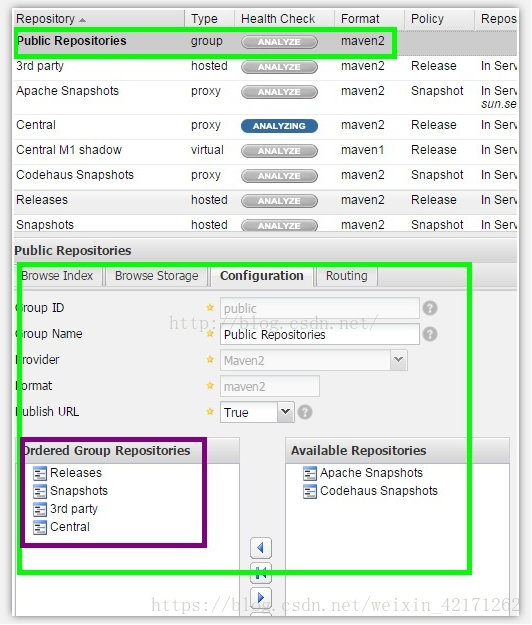Open the help icon beside Publish URL
The width and height of the screenshot is (532, 625).
pyautogui.click(x=305, y=412)
